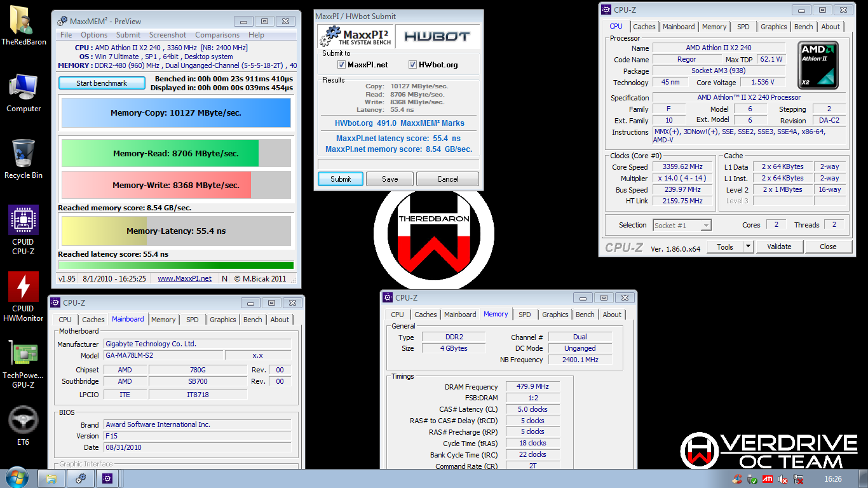The width and height of the screenshot is (868, 488).
Task: Open the Screenshot menu in MaxxMEM
Action: tap(168, 35)
